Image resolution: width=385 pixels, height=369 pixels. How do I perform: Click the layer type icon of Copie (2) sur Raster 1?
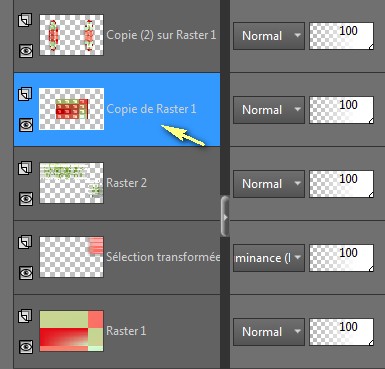(x=25, y=20)
